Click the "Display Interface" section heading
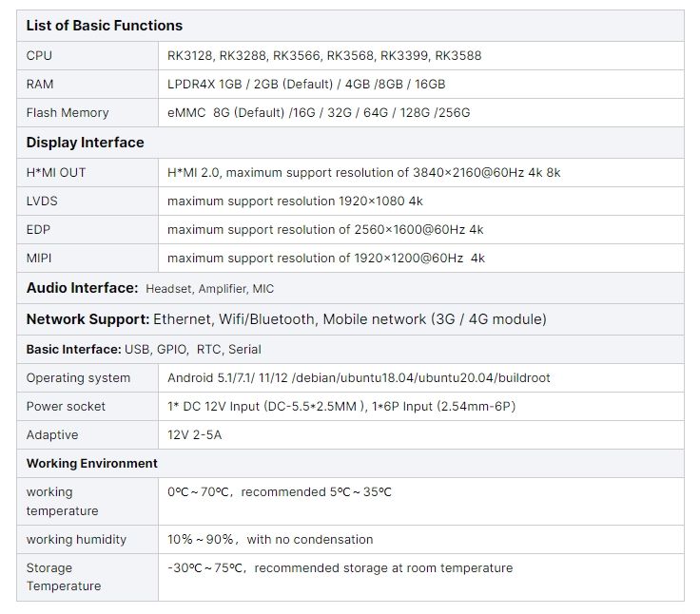This screenshot has width=700, height=614. 85,143
